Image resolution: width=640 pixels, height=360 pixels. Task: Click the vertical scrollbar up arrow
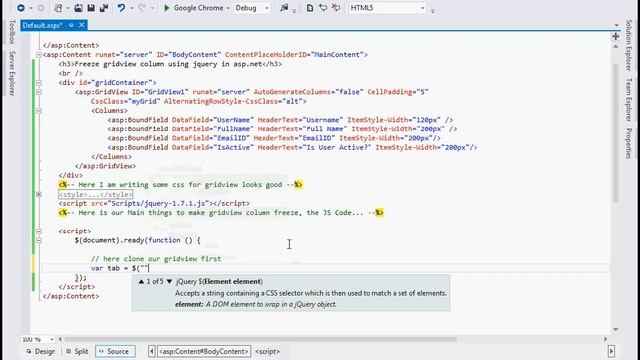coord(616,47)
